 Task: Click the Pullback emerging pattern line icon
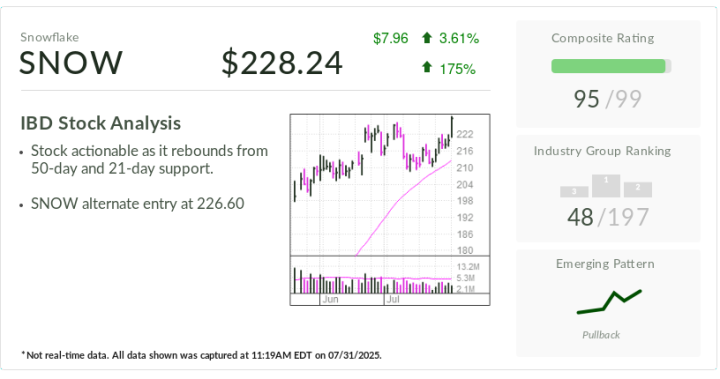tap(609, 302)
